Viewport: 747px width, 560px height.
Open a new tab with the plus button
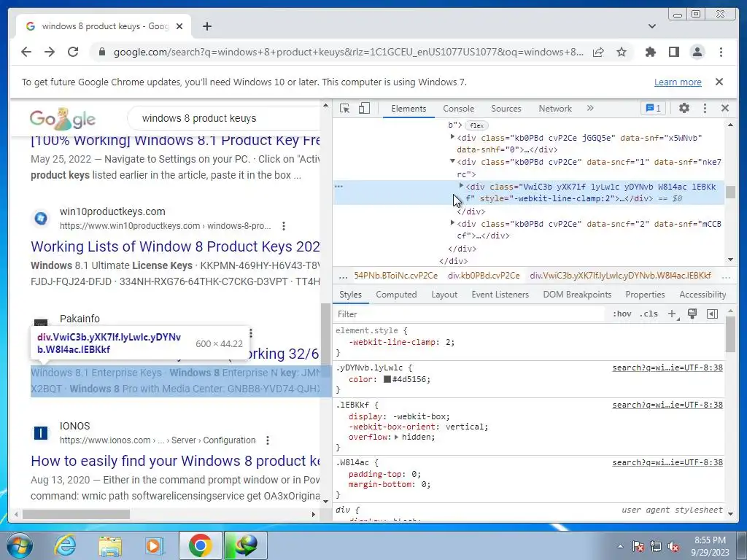tap(206, 26)
